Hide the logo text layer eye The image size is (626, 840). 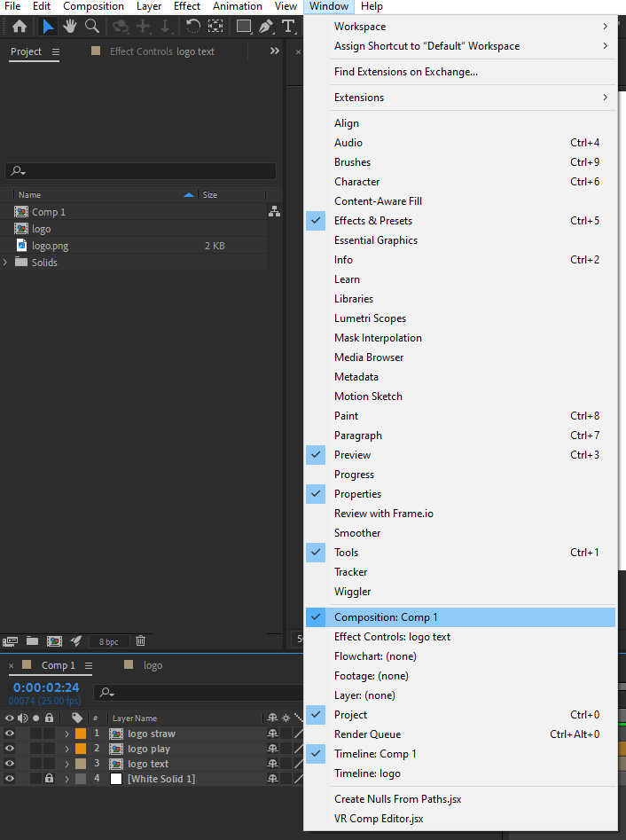tap(10, 764)
